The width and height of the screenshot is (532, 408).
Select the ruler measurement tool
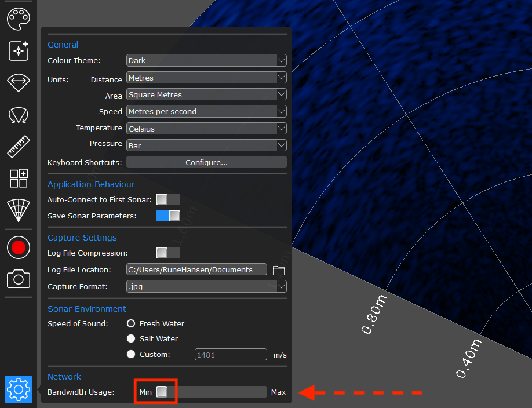pos(19,147)
